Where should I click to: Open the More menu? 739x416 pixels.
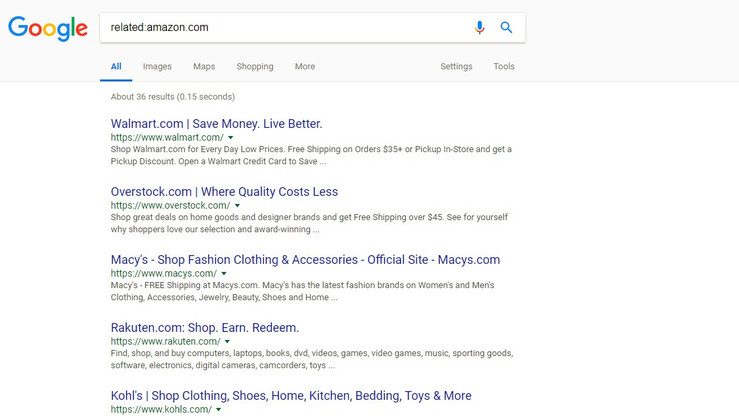point(305,66)
